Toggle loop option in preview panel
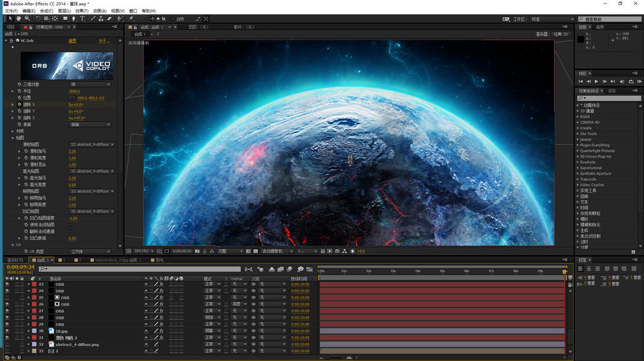Image resolution: width=644 pixels, height=361 pixels. (631, 82)
